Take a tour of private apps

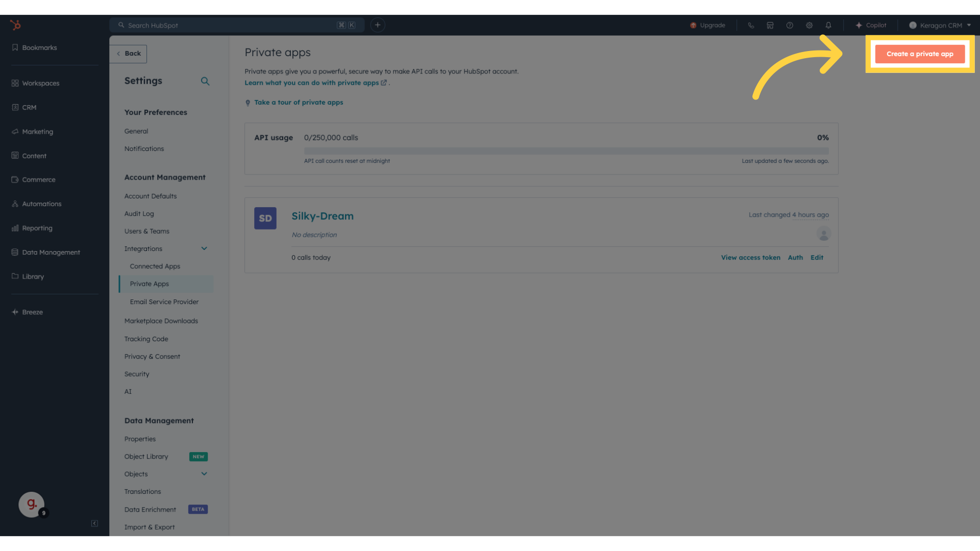(299, 102)
